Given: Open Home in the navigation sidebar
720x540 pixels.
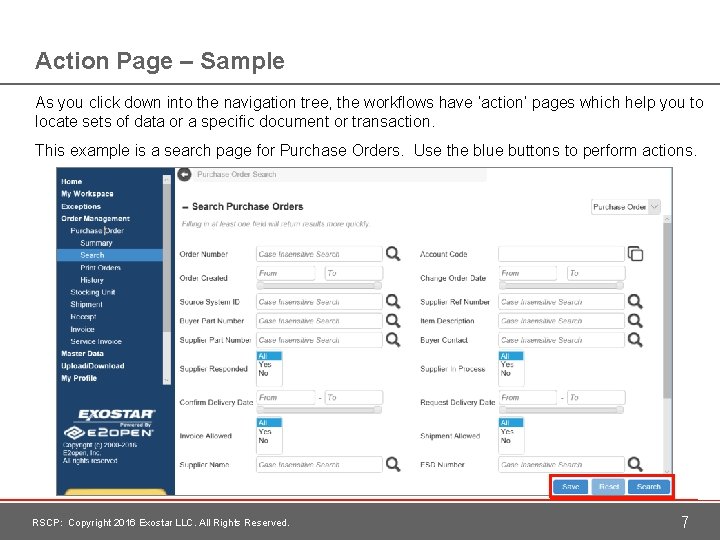Looking at the screenshot, I should 72,181.
